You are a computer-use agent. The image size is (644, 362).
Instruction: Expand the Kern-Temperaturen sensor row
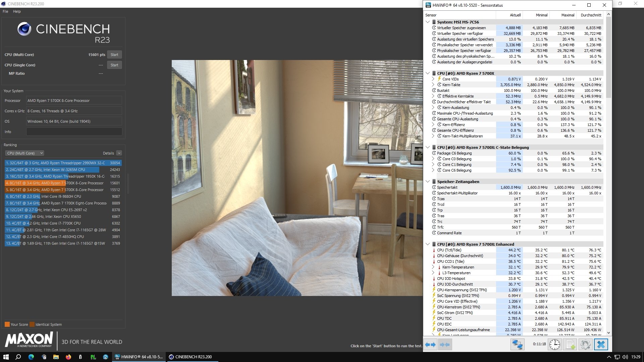433,267
